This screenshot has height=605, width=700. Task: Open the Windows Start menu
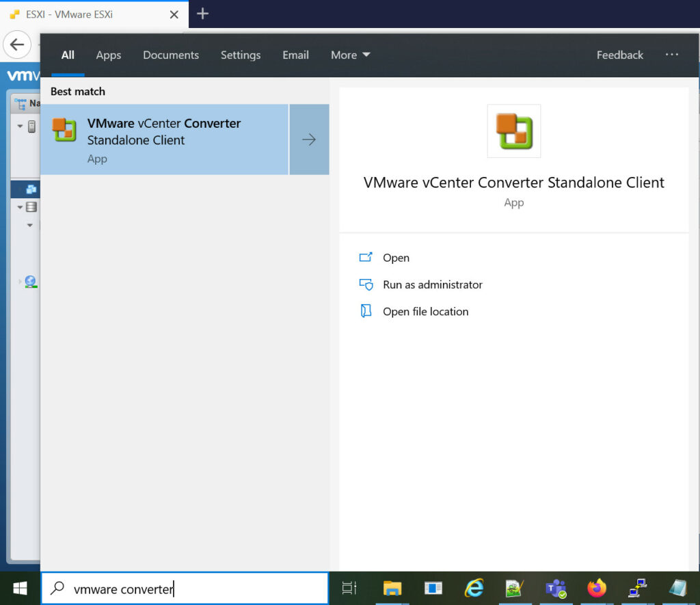coord(20,589)
